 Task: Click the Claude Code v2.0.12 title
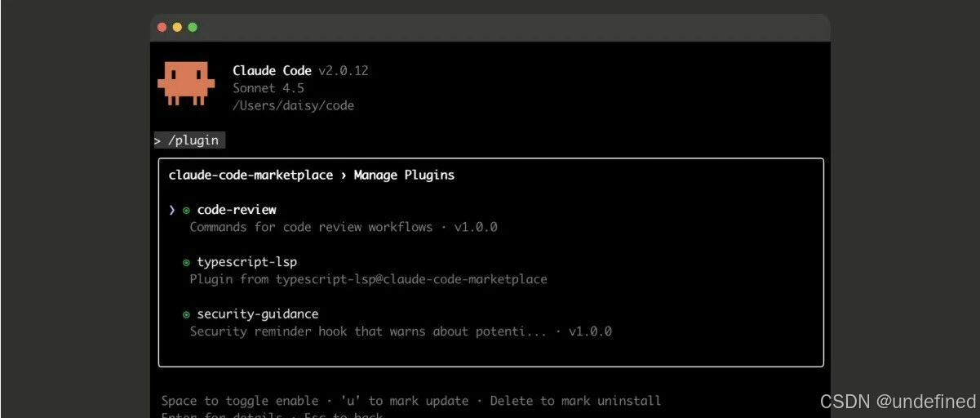coord(300,70)
